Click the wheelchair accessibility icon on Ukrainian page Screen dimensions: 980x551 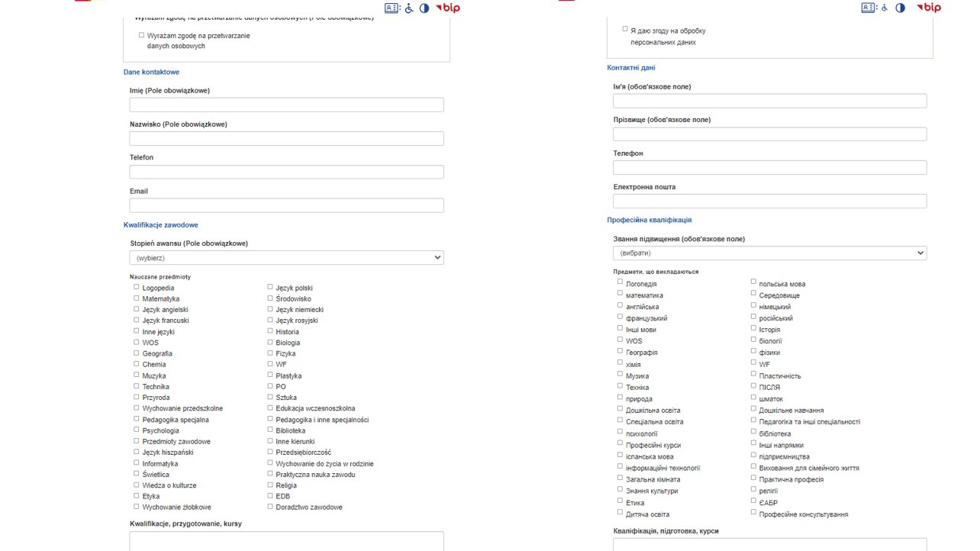[x=885, y=8]
